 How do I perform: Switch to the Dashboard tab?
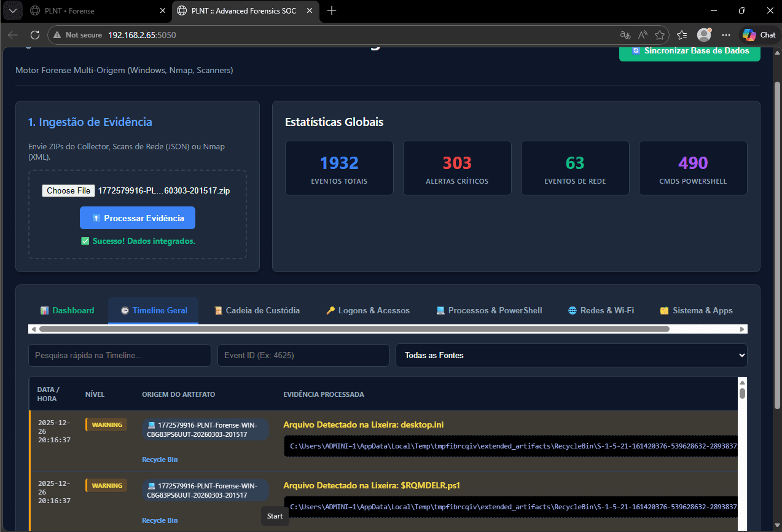(x=67, y=310)
